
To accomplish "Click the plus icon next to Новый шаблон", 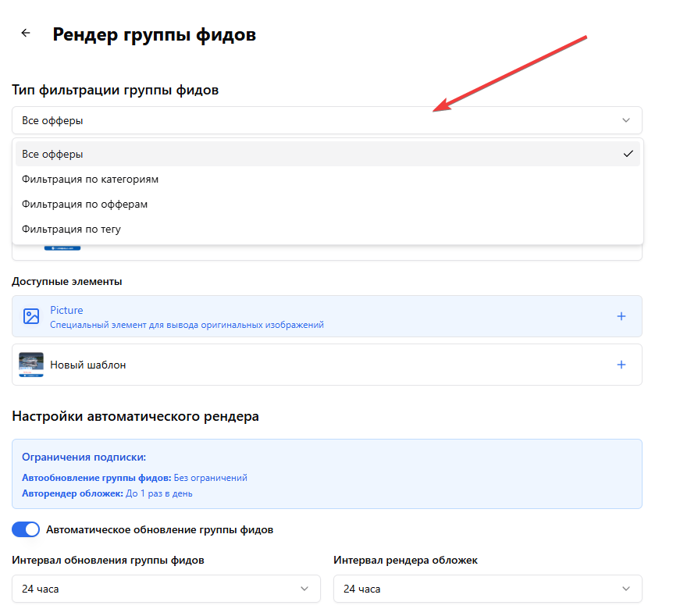I will click(621, 364).
